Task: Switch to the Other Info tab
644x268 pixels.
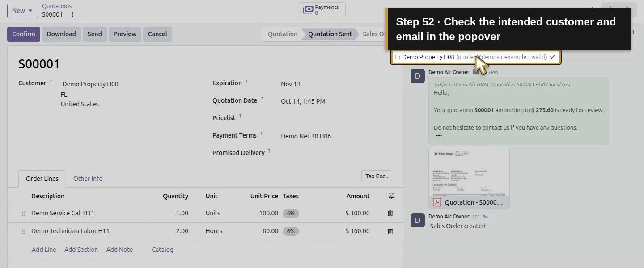Action: [x=88, y=179]
